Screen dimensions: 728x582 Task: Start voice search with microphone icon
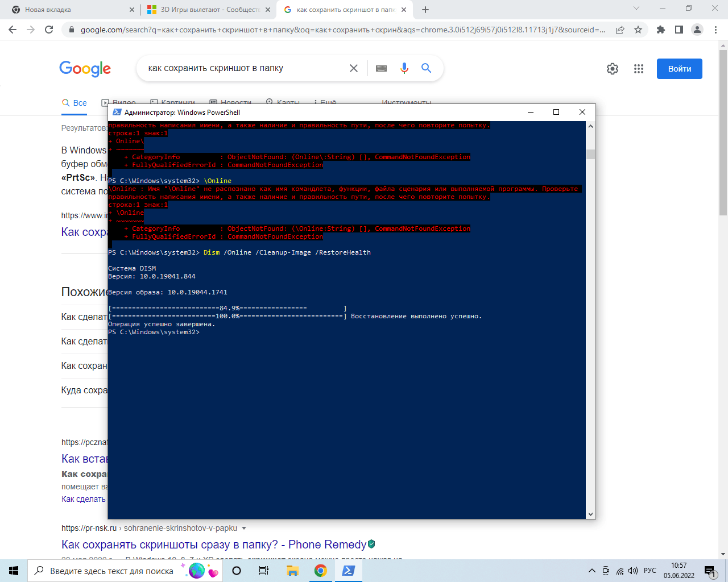tap(404, 68)
